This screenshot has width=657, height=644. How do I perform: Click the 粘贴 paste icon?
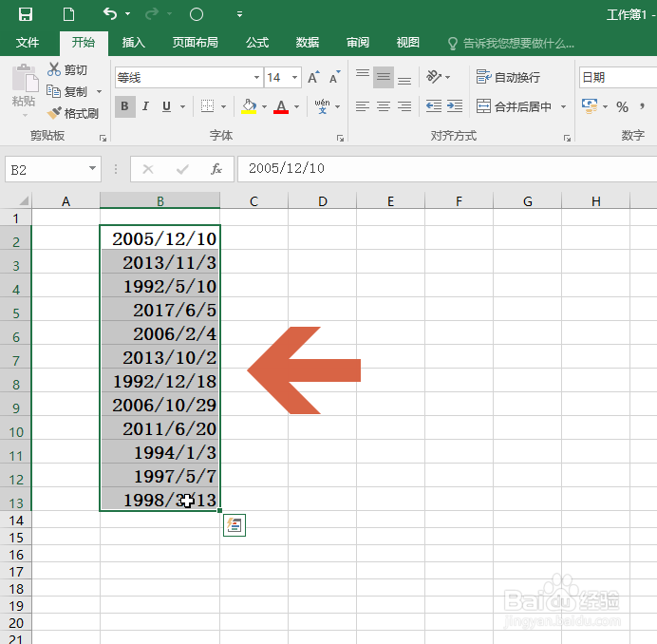tap(25, 79)
